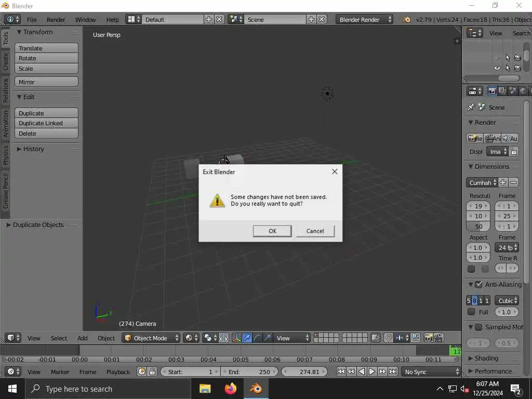Enable the Full Sample checkbox
This screenshot has width=532, height=399.
coord(471,312)
